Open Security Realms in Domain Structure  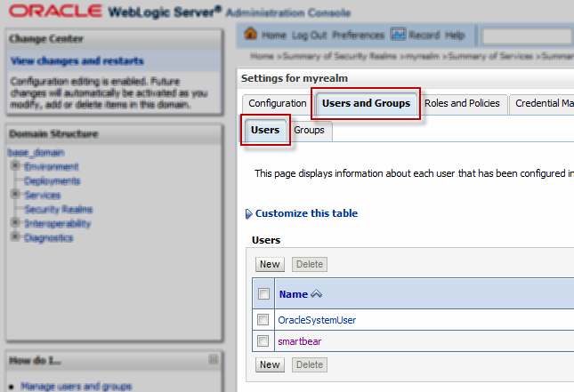pyautogui.click(x=59, y=209)
